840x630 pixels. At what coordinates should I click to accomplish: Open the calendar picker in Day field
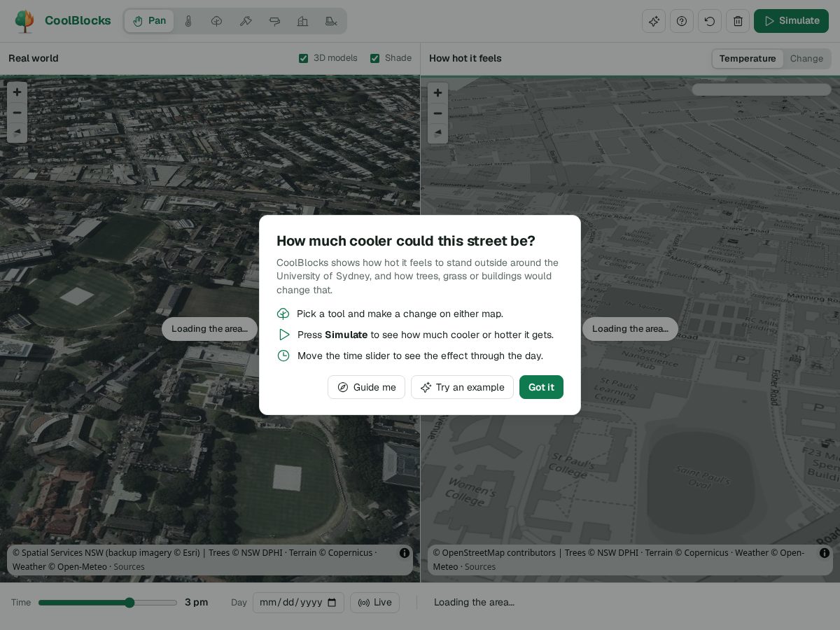coord(332,603)
